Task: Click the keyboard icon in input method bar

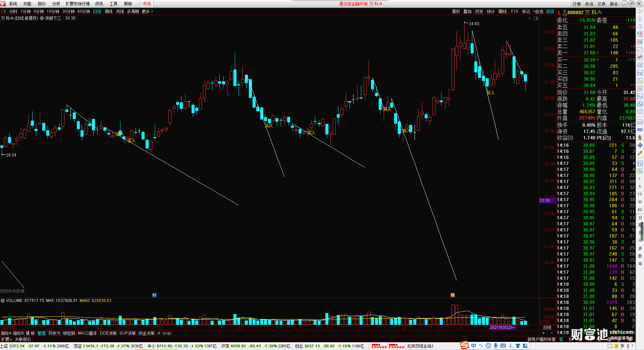Action: pyautogui.click(x=503, y=346)
